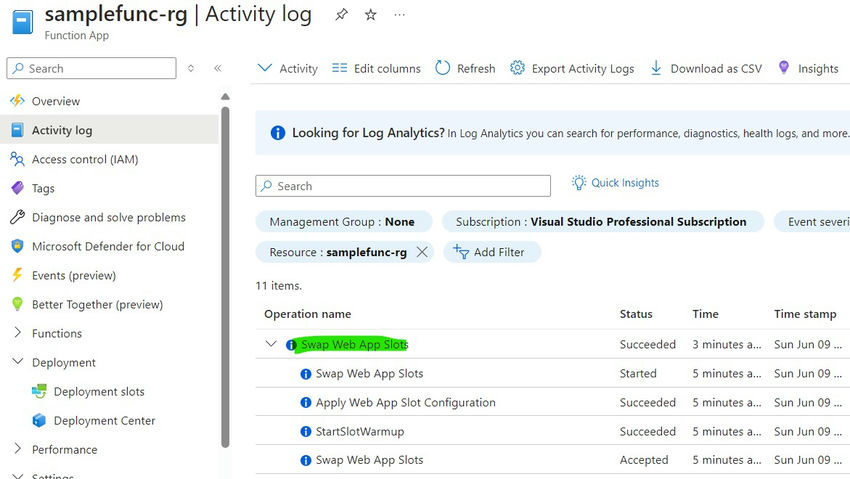Click the Deployment slots icon
Image resolution: width=850 pixels, height=479 pixels.
(x=39, y=391)
